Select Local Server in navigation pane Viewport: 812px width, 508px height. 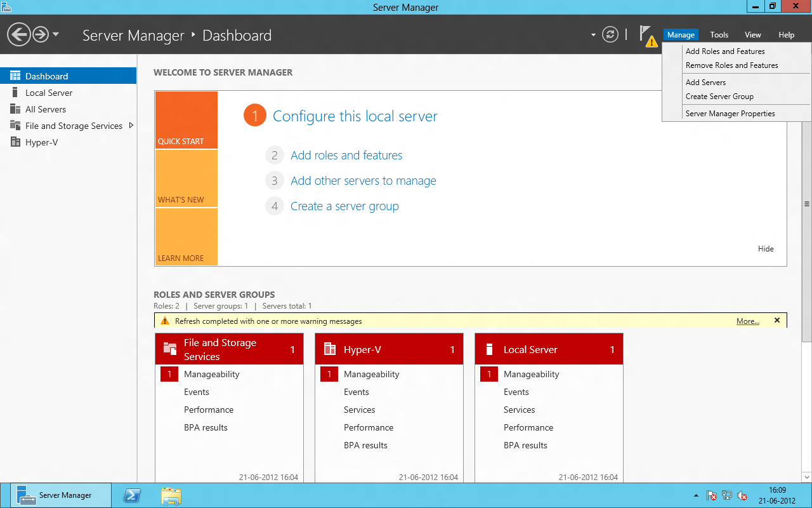click(x=49, y=93)
